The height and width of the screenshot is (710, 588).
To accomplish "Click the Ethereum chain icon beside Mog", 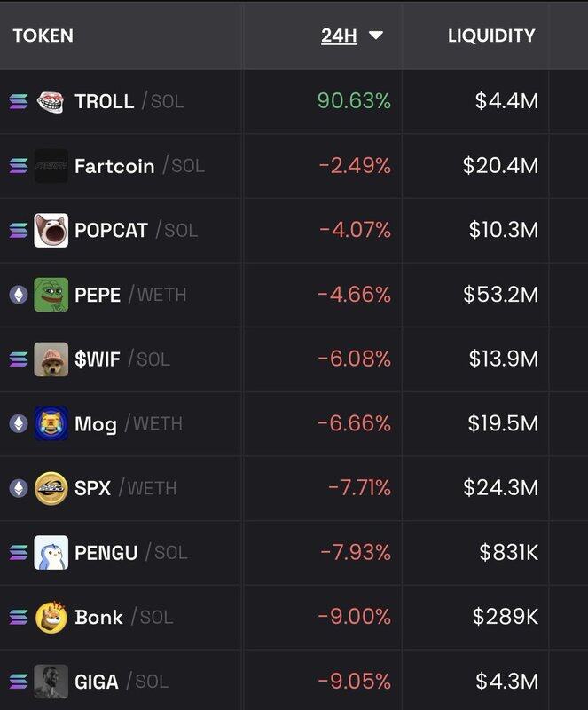I will [19, 423].
